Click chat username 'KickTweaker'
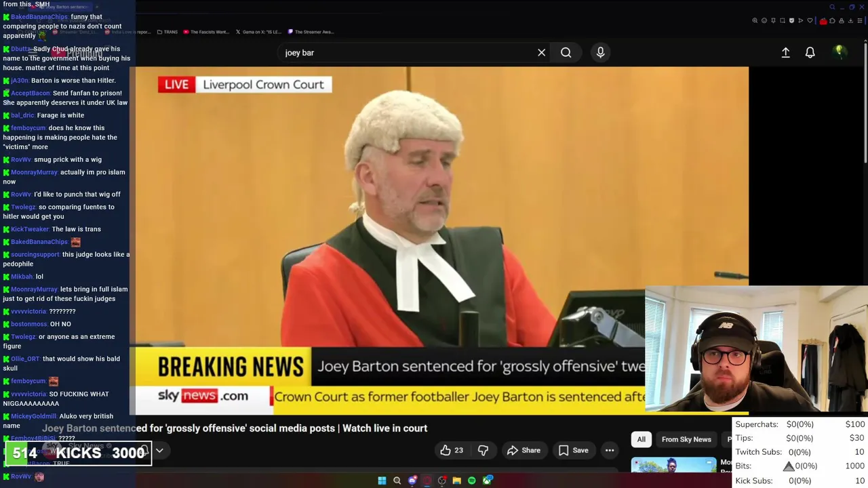Screen dimensions: 868x488 30,229
